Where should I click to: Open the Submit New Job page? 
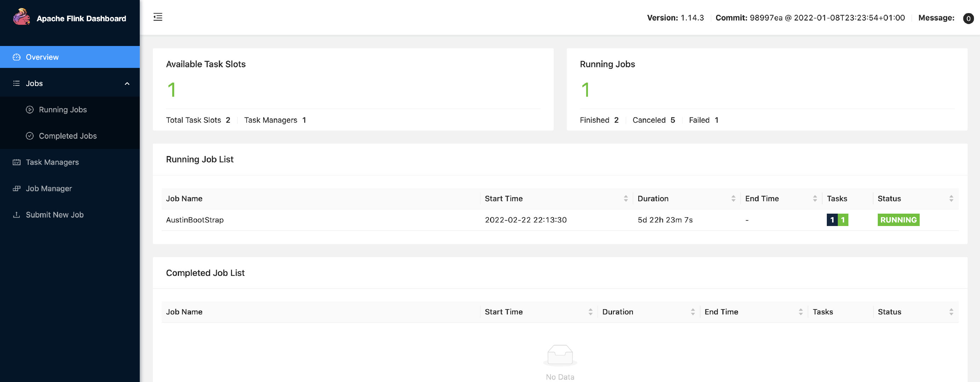[54, 215]
